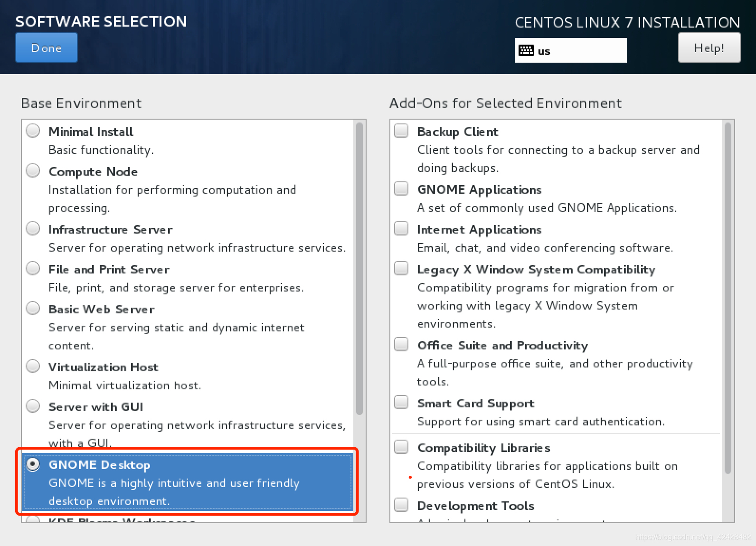The image size is (756, 546).
Task: Click the 'Internet Applications' label text
Action: coord(480,229)
